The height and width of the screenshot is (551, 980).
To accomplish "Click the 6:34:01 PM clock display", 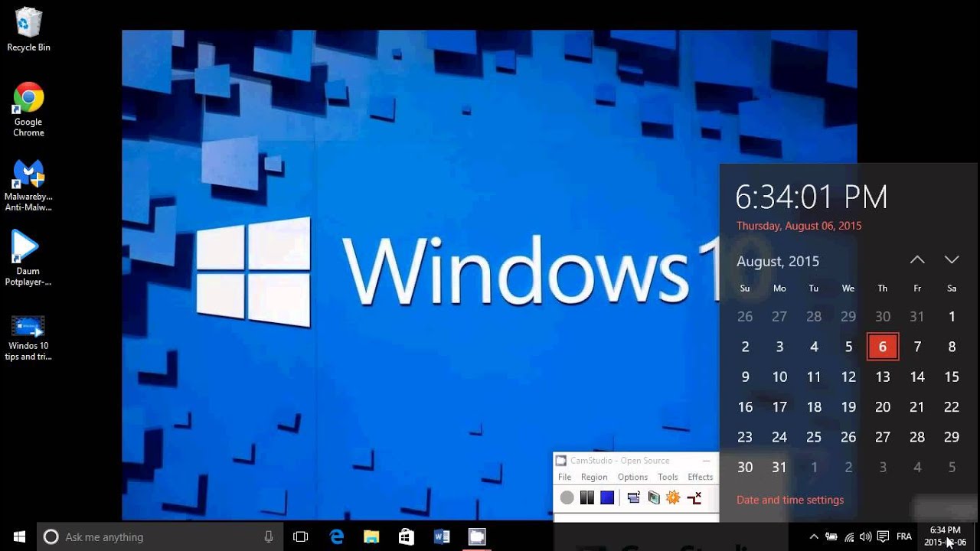I will (x=812, y=197).
